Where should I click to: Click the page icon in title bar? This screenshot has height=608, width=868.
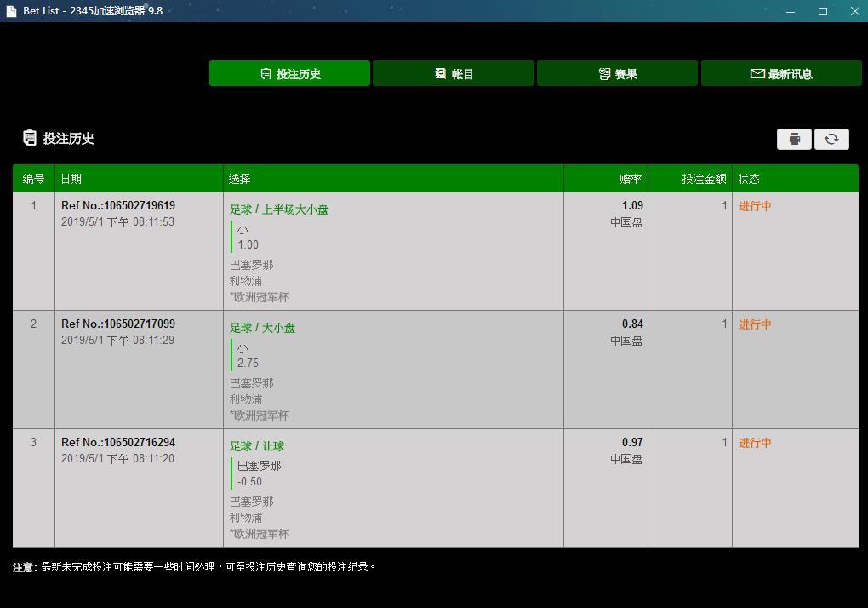point(11,11)
